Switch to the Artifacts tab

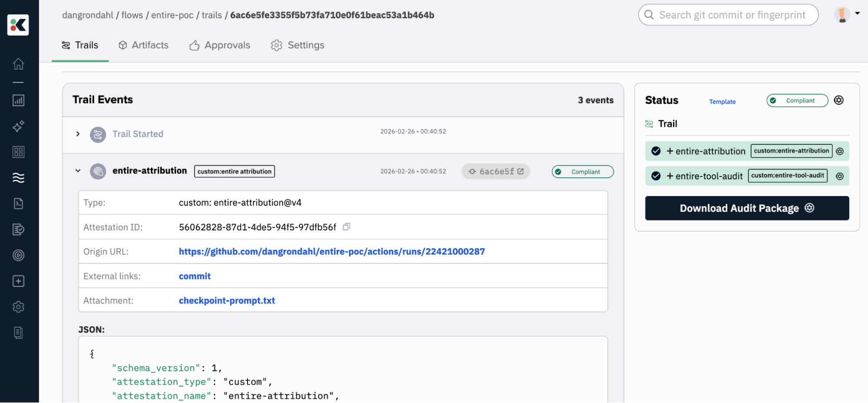tap(144, 45)
